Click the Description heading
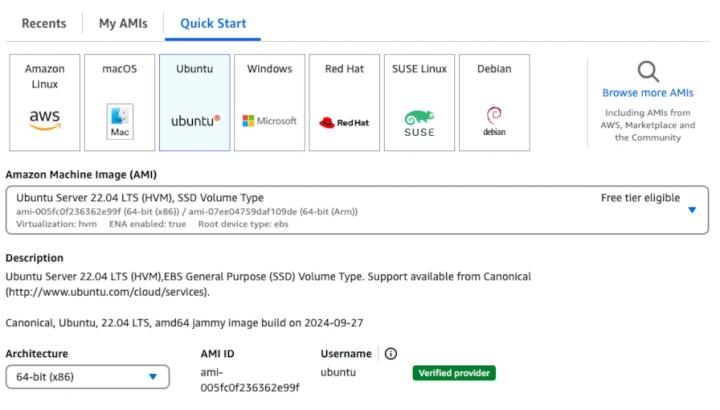 click(34, 258)
